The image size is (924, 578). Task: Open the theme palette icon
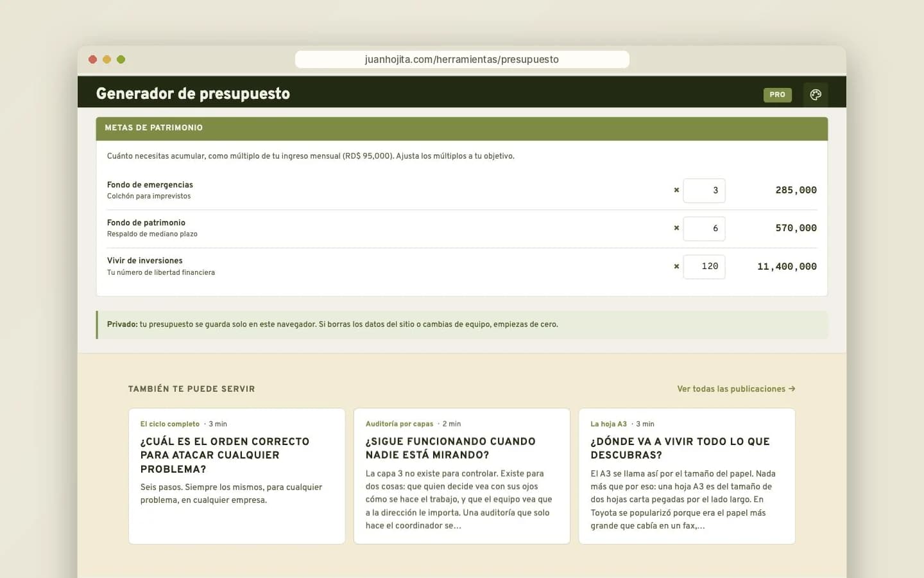pyautogui.click(x=816, y=94)
